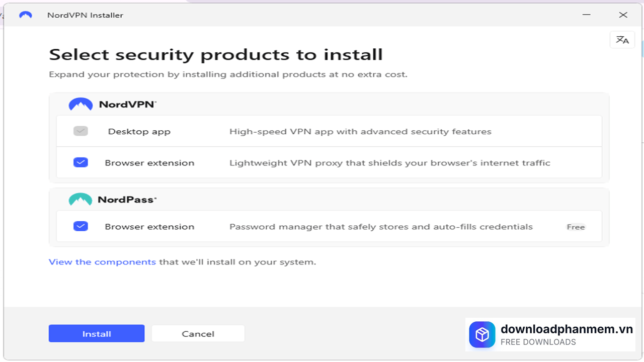Viewport: 644px width, 362px height.
Task: Open the View the components link
Action: point(102,262)
